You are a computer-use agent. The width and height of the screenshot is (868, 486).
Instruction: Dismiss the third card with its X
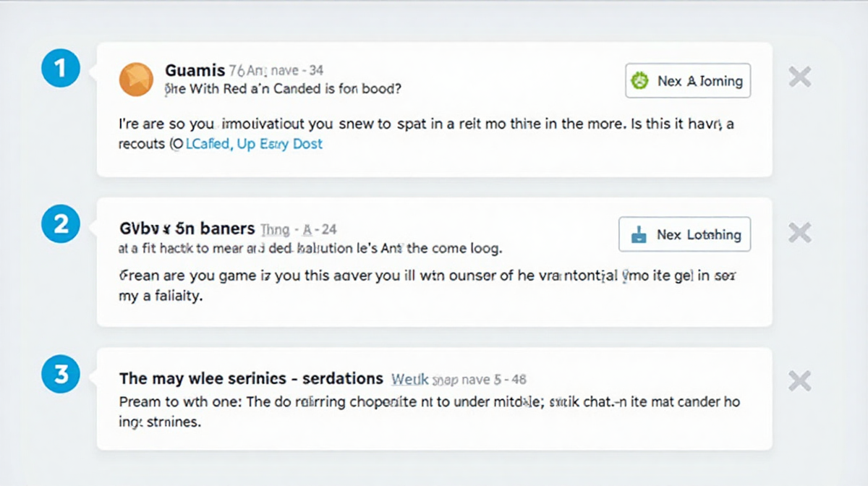point(799,381)
